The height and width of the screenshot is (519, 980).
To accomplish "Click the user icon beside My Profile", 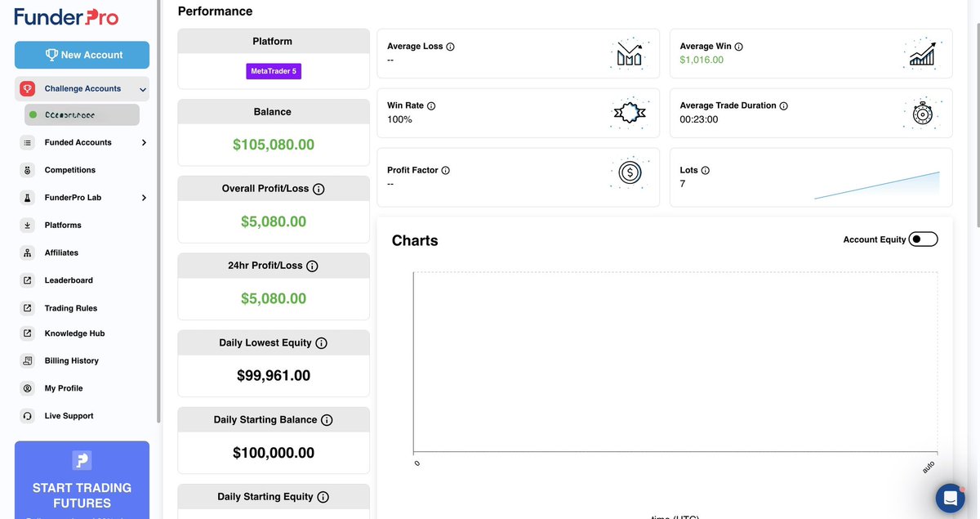I will pyautogui.click(x=28, y=388).
